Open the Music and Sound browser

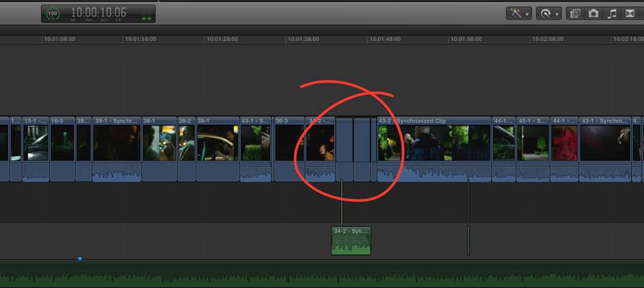[612, 13]
